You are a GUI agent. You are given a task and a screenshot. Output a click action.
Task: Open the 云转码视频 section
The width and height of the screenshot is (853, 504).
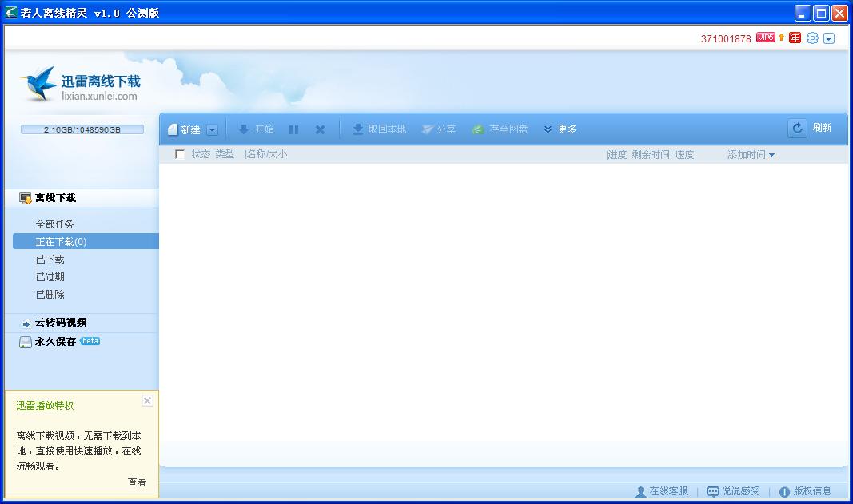(82, 323)
